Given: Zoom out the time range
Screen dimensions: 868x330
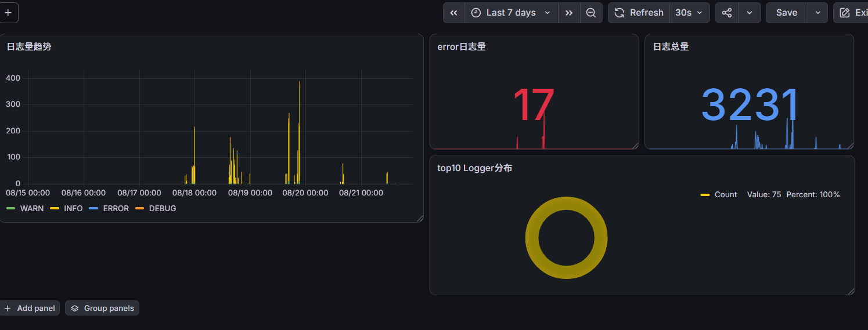Looking at the screenshot, I should (591, 13).
